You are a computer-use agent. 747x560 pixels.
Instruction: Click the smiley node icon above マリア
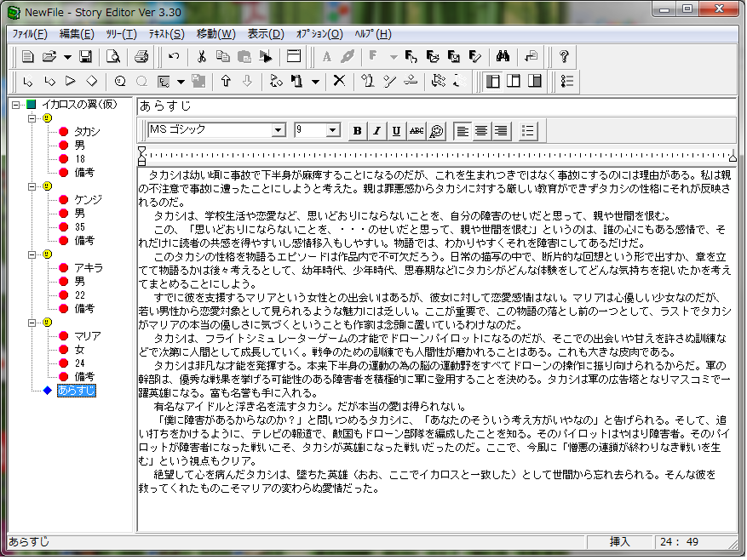[47, 323]
